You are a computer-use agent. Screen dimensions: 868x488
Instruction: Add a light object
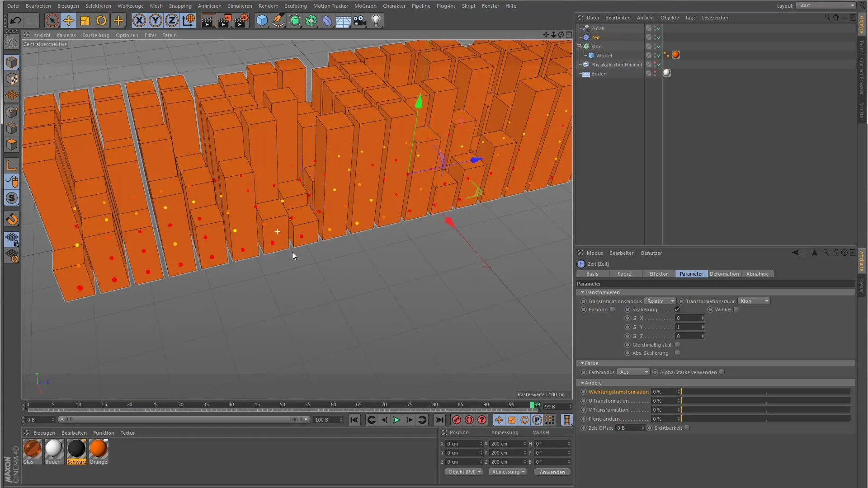376,20
